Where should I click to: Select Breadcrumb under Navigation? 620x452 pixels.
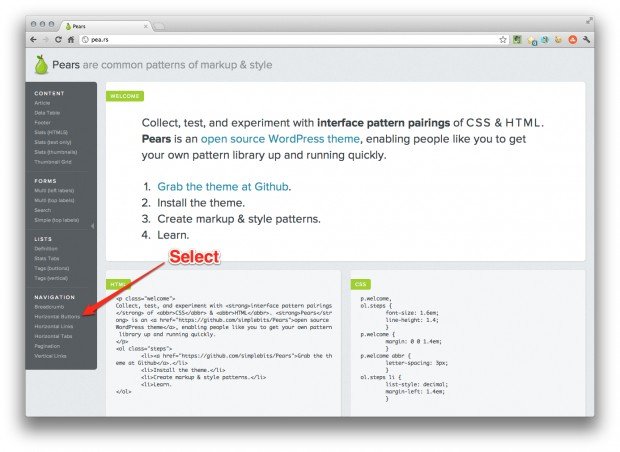click(49, 307)
